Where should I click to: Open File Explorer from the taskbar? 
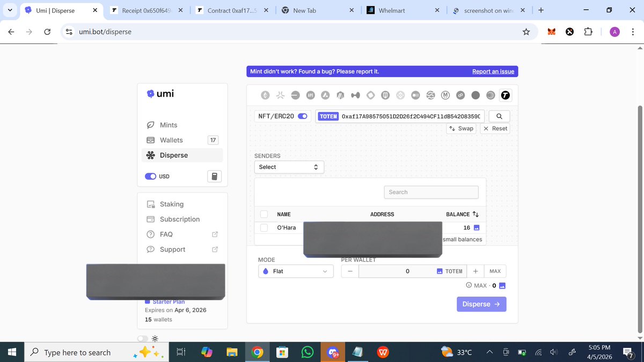pyautogui.click(x=231, y=352)
